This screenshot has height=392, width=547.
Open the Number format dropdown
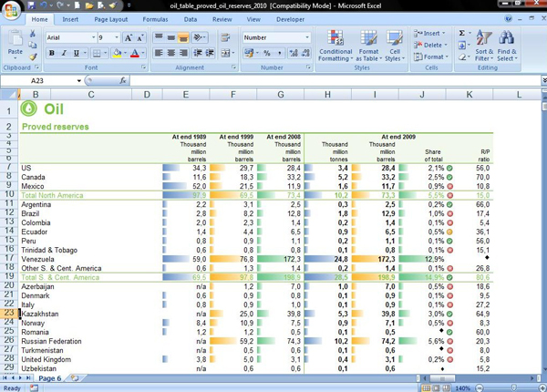click(x=306, y=37)
